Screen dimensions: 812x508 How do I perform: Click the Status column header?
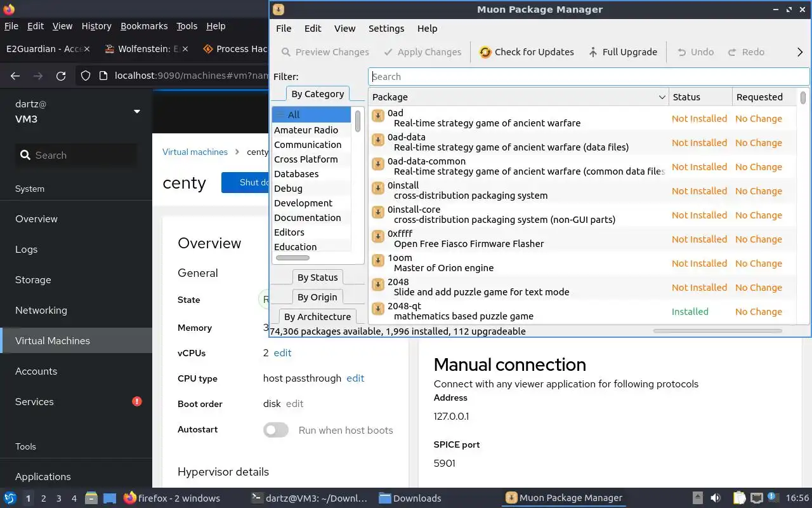tap(700, 97)
